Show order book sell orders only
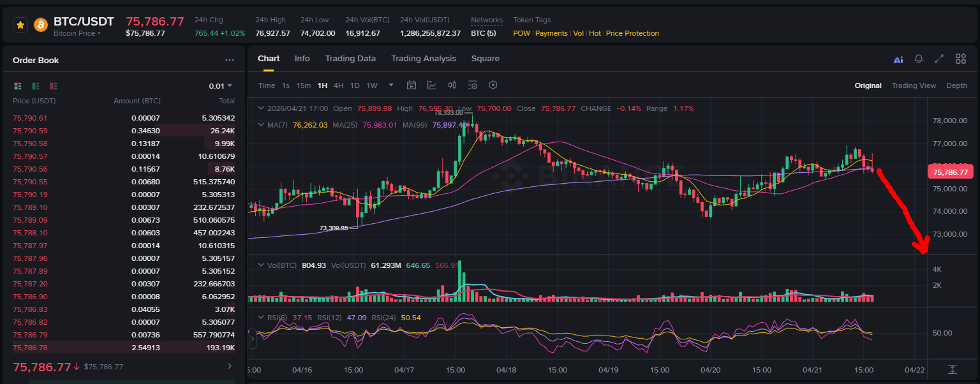Viewport: 980px width, 384px height. (54, 86)
